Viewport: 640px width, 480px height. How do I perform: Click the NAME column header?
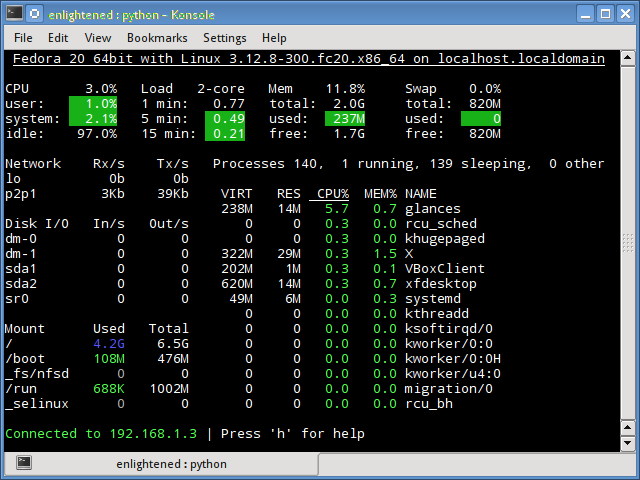point(421,194)
